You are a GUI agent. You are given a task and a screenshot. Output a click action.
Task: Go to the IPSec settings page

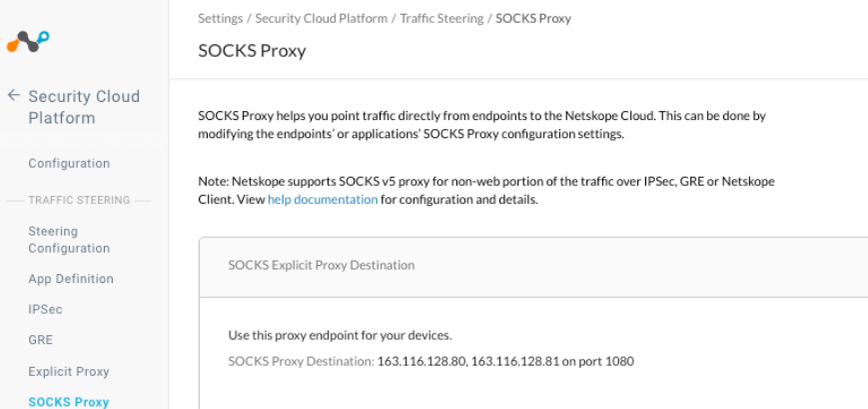pos(45,310)
